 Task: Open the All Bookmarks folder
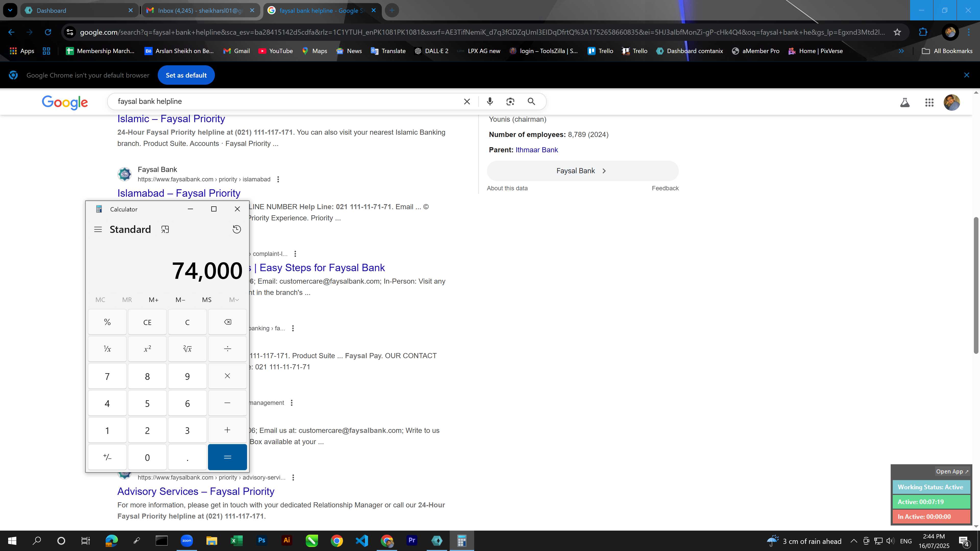point(947,51)
